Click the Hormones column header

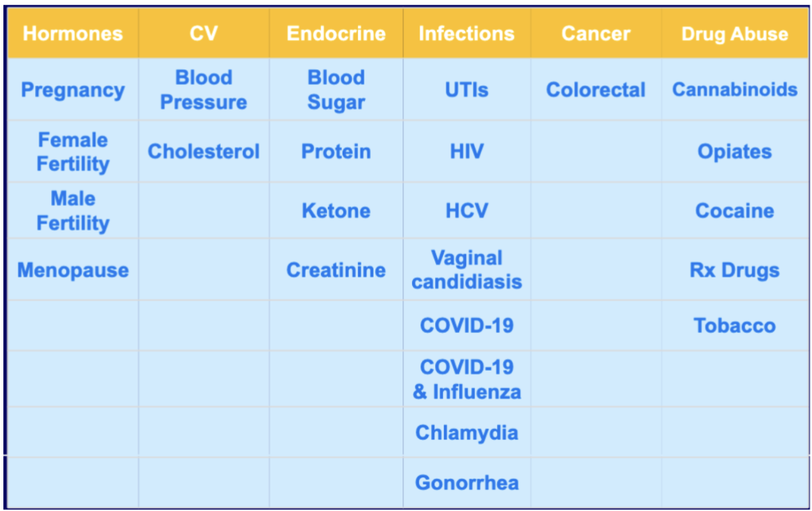point(73,34)
